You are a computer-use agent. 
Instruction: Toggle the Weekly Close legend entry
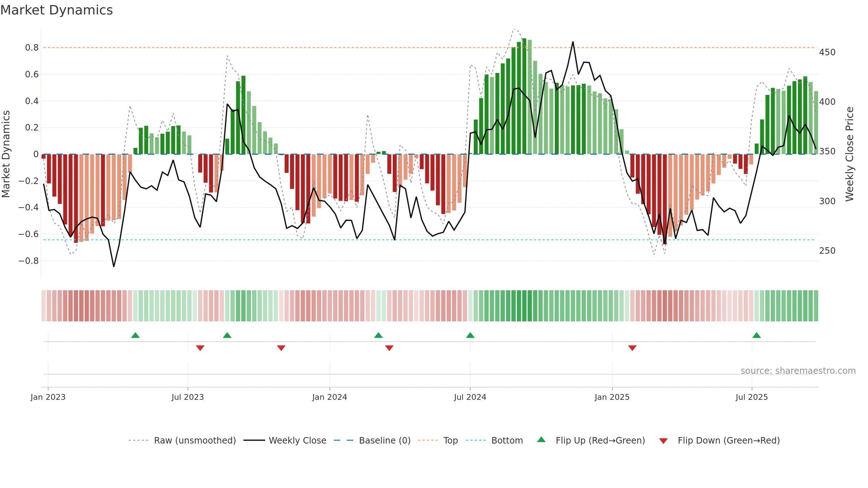pos(285,440)
